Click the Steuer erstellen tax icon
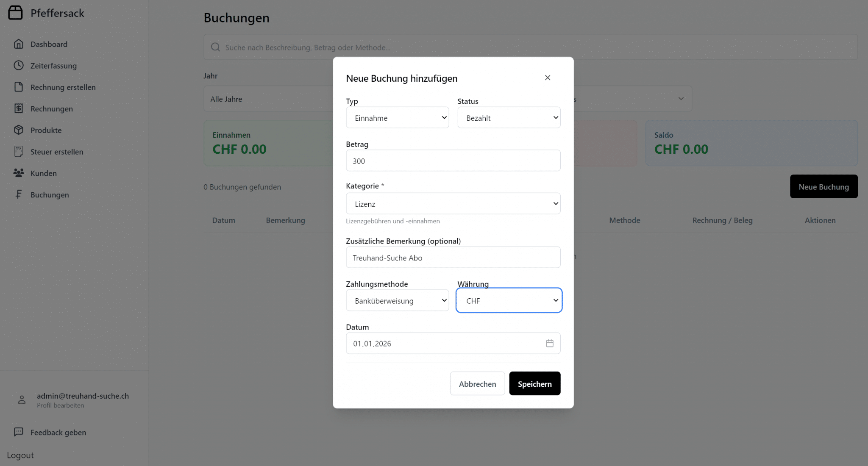 point(19,151)
